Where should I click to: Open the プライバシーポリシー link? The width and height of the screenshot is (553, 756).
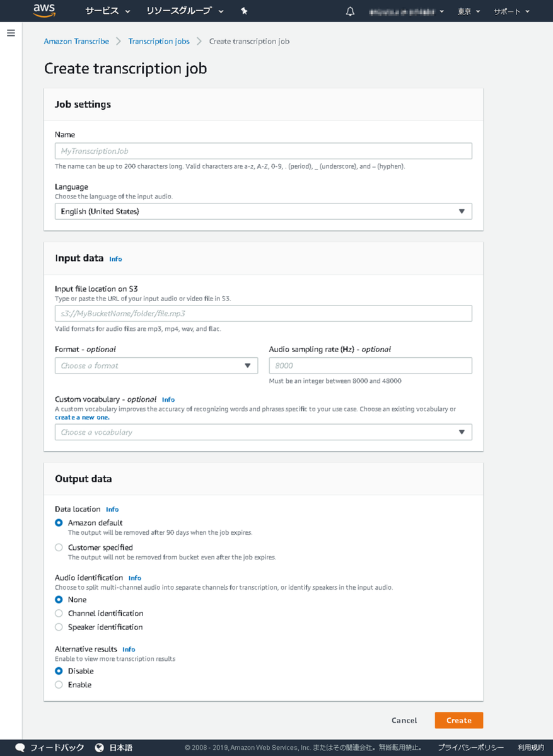[x=471, y=748]
